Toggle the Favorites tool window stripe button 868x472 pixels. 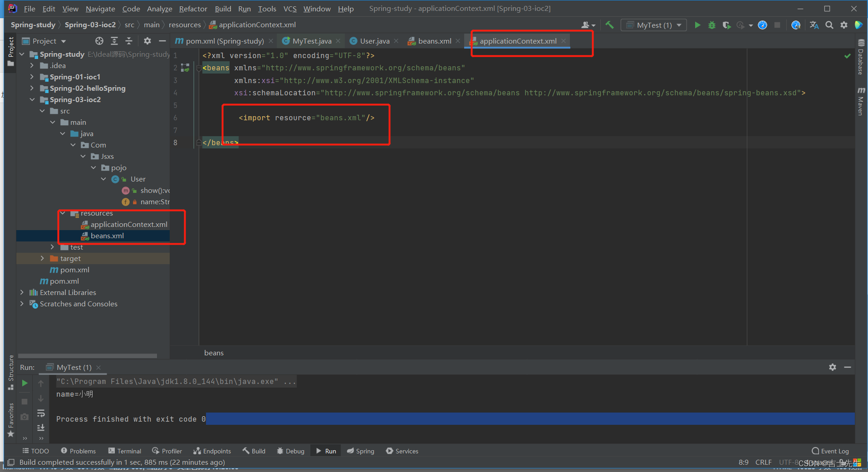(x=11, y=420)
